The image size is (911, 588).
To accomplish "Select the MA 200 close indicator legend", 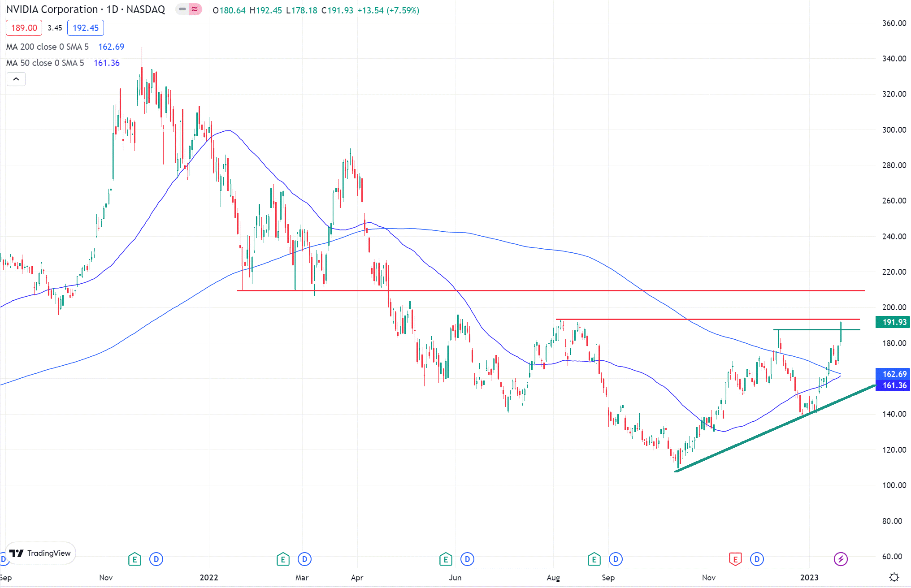I will point(47,47).
